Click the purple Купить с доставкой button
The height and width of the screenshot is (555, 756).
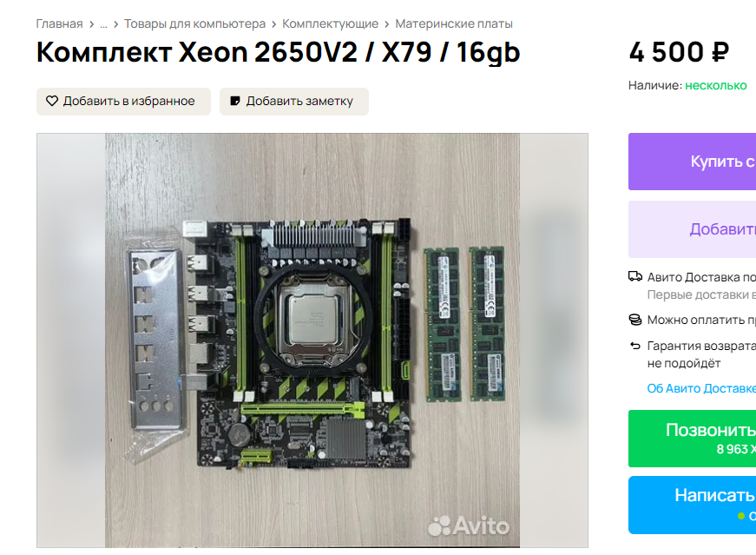[692, 162]
